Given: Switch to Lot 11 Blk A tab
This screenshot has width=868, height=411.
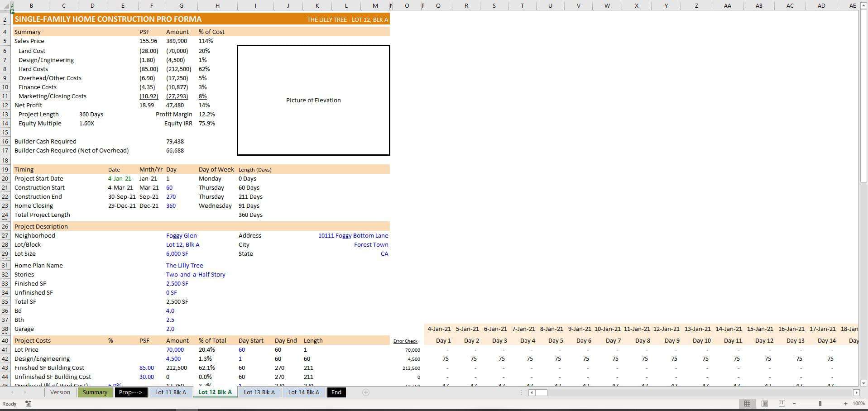Looking at the screenshot, I should (x=170, y=392).
